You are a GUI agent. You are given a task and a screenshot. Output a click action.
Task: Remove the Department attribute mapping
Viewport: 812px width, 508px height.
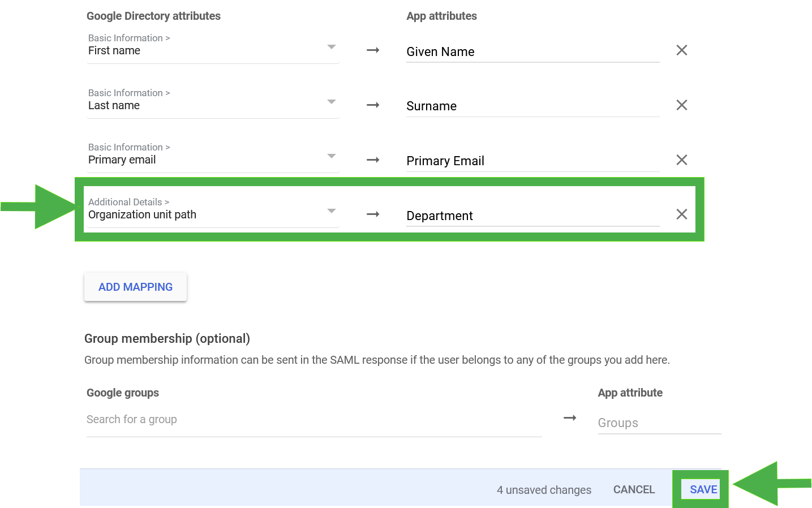click(681, 214)
